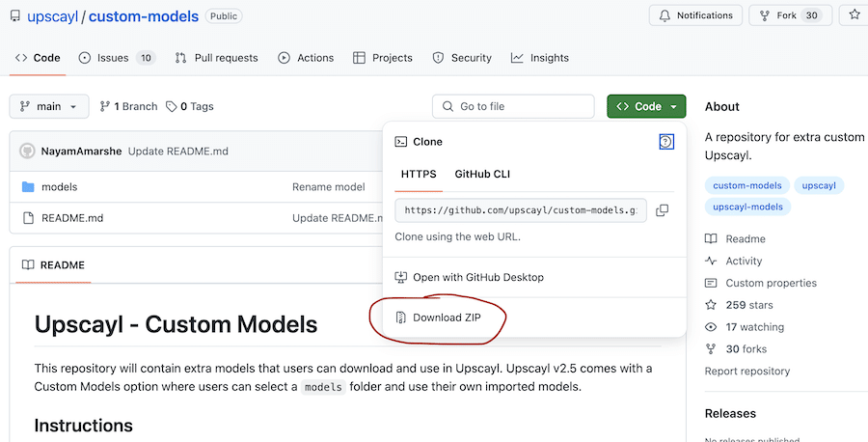
Task: Open the Insights tab
Action: (x=540, y=58)
